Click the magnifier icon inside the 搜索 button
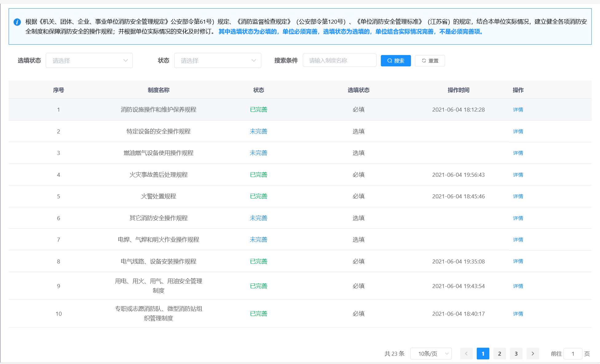 coord(389,61)
